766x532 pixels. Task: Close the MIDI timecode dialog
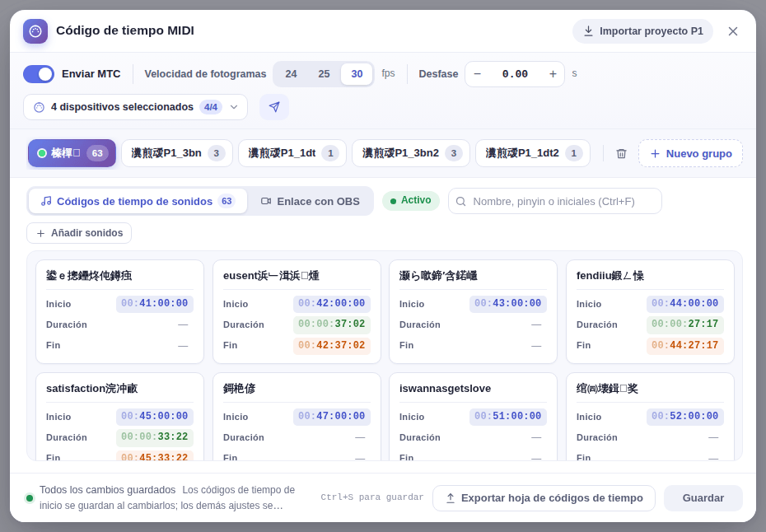click(732, 31)
